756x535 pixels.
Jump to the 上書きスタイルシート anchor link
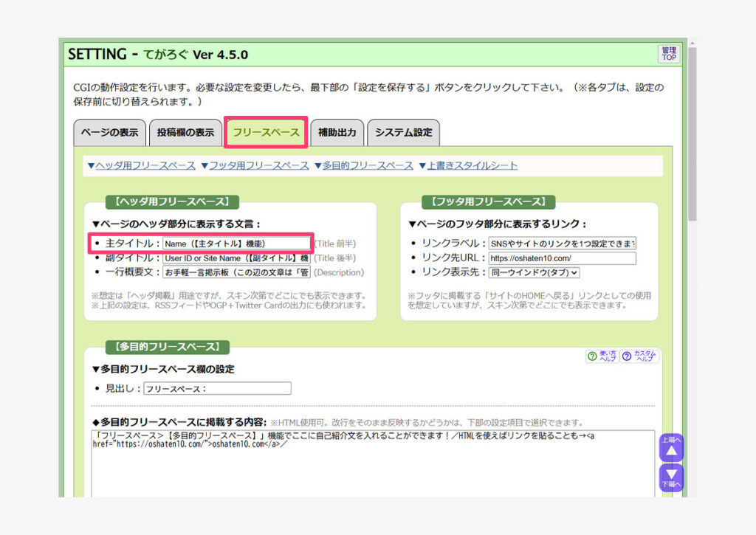click(x=468, y=165)
